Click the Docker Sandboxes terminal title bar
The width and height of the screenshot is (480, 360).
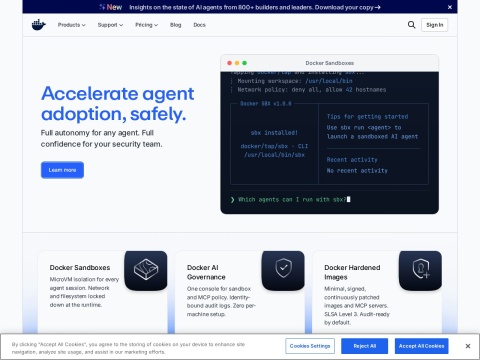point(329,63)
